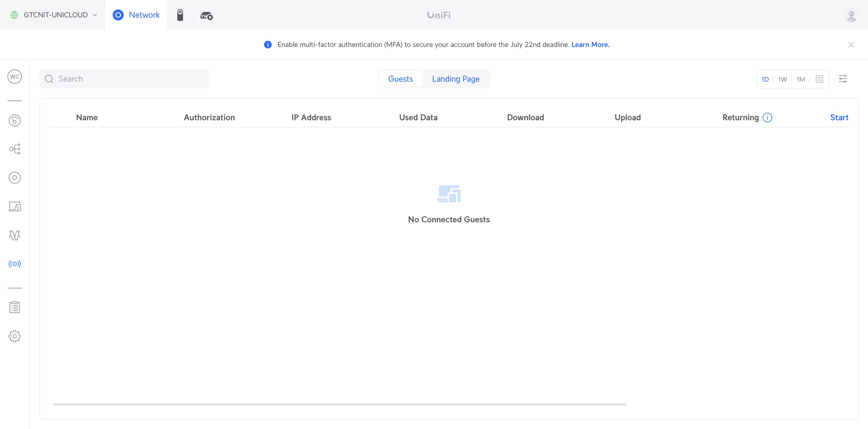The width and height of the screenshot is (868, 429).
Task: Switch to the Landing Page tab
Action: click(456, 79)
